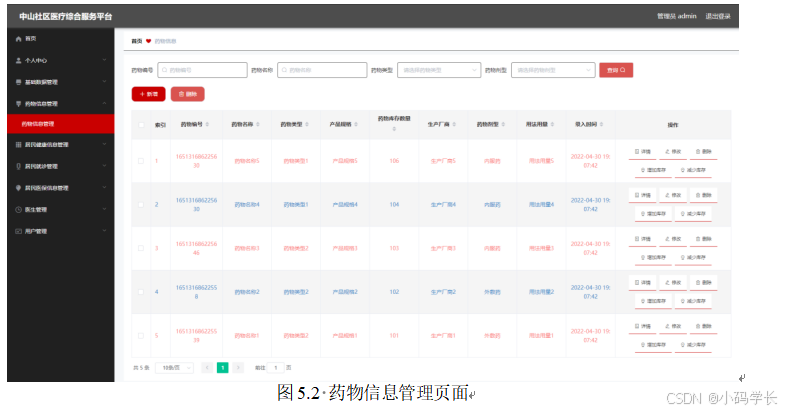Click the icon beside 用户管理
785x412 pixels.
pyautogui.click(x=19, y=231)
